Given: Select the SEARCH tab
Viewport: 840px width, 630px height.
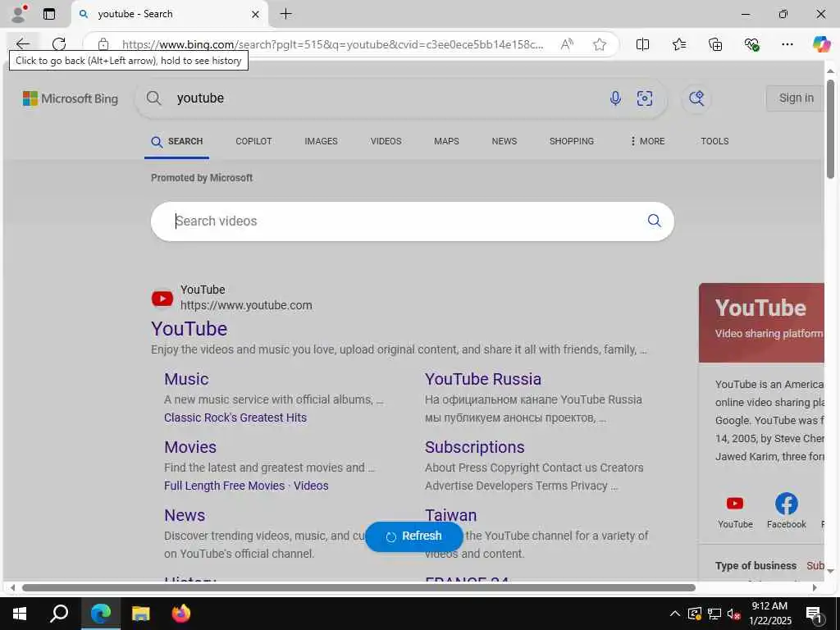Looking at the screenshot, I should click(x=177, y=141).
